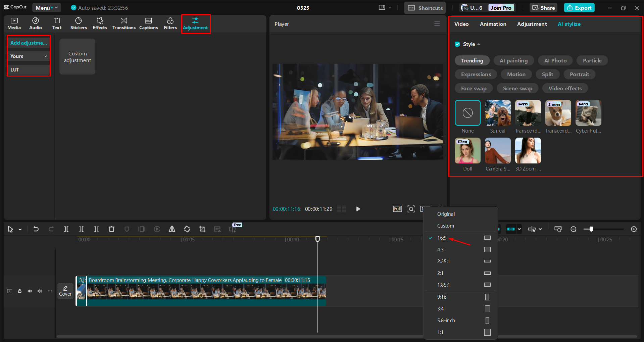
Task: Select 2.35:1 from the ratio menu
Action: tap(444, 261)
